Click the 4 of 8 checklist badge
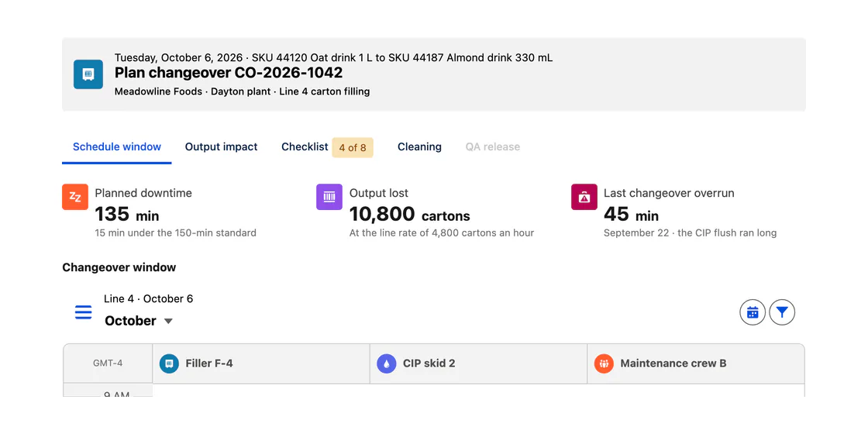 (353, 148)
